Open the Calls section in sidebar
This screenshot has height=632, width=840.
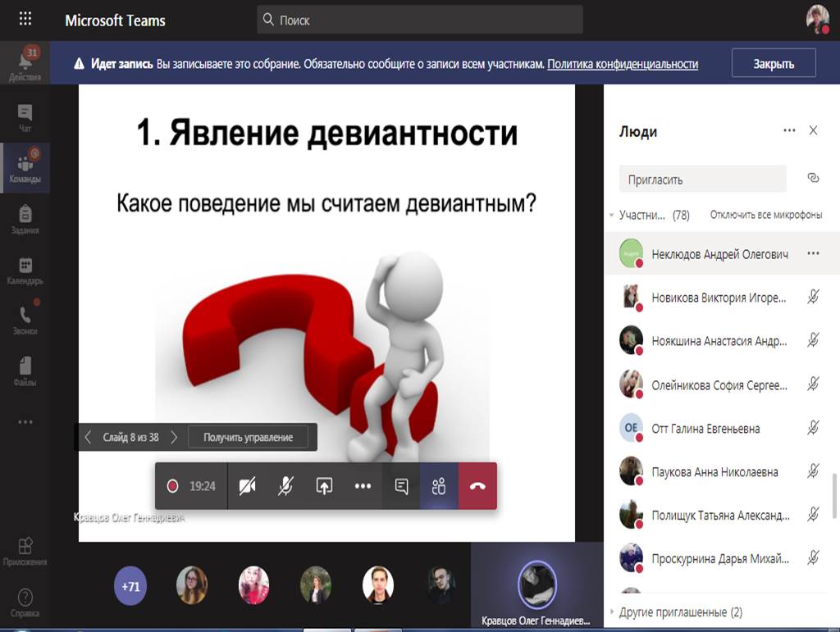[25, 320]
